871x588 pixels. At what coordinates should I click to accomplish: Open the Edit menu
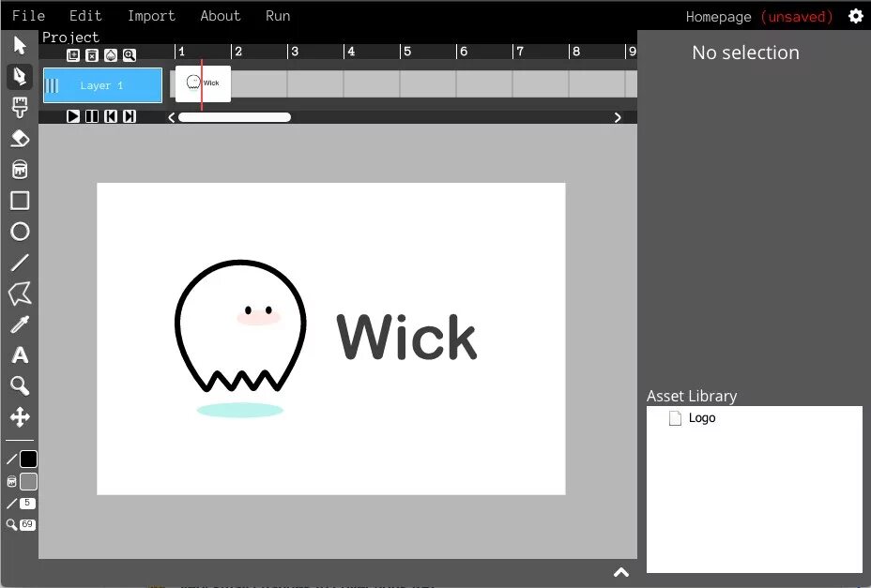85,16
